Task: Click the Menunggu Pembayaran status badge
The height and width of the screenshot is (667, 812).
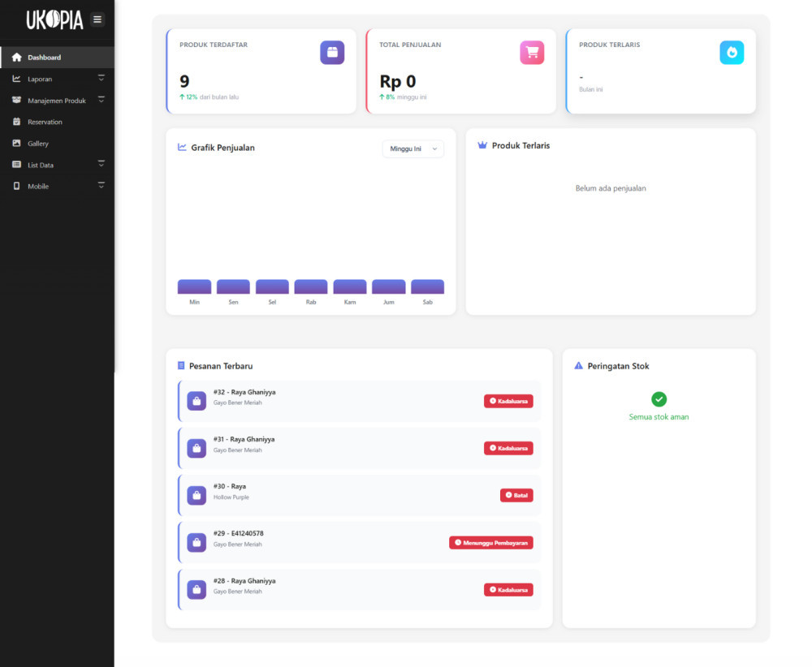Action: [491, 543]
